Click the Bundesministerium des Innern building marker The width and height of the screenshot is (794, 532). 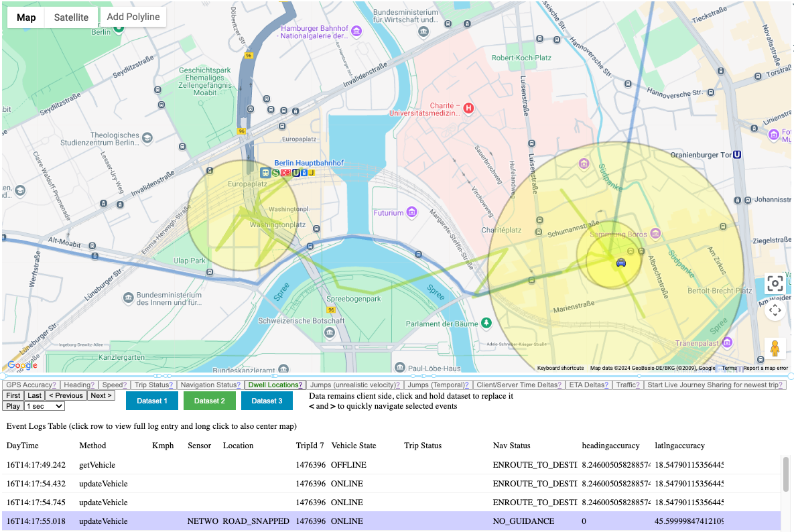point(129,298)
